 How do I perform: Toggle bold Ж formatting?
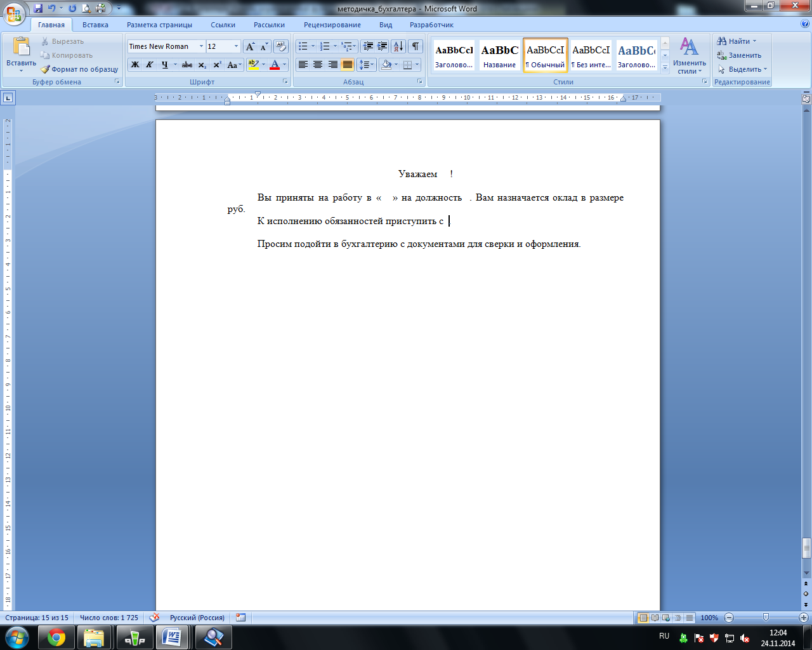(x=135, y=65)
